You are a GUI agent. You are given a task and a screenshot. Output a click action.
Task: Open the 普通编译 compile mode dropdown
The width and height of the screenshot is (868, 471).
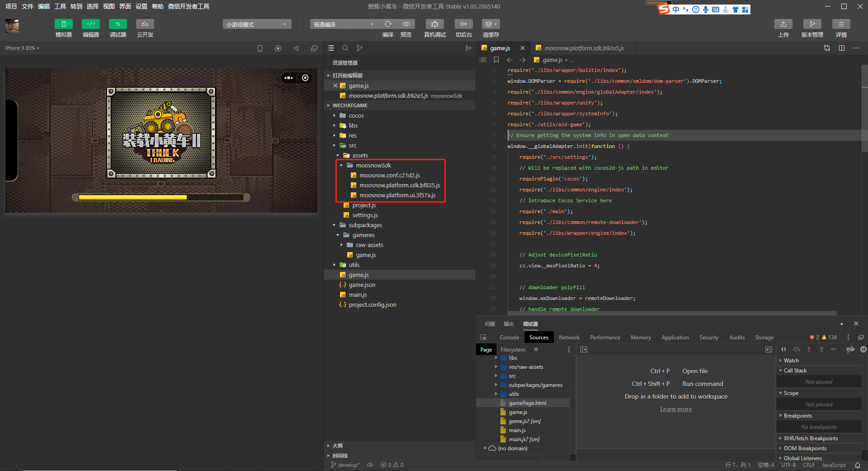(x=344, y=24)
